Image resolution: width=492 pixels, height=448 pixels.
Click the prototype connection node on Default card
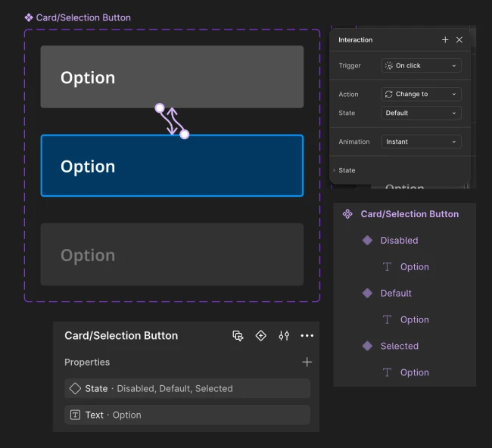pyautogui.click(x=160, y=108)
